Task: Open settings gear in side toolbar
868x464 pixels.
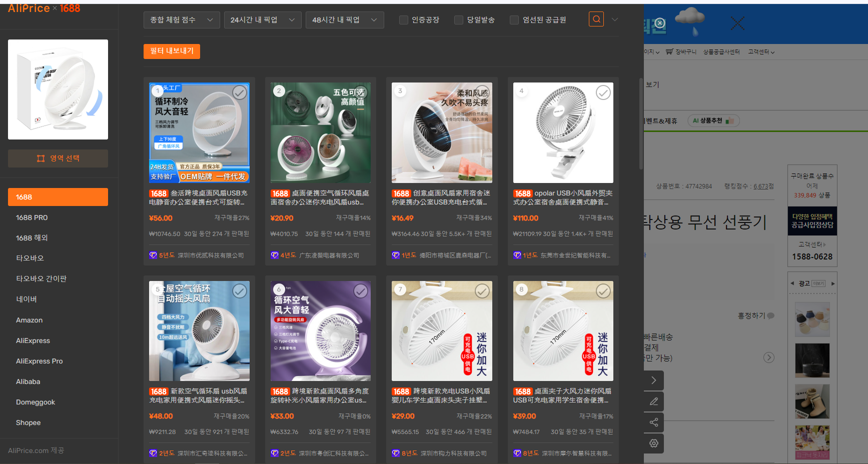Action: point(653,443)
